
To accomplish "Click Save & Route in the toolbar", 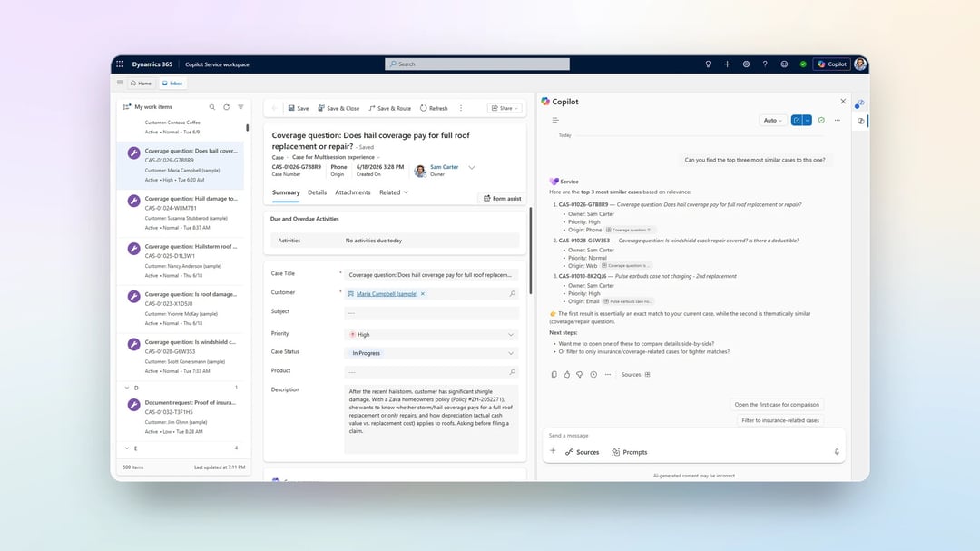I will click(390, 108).
